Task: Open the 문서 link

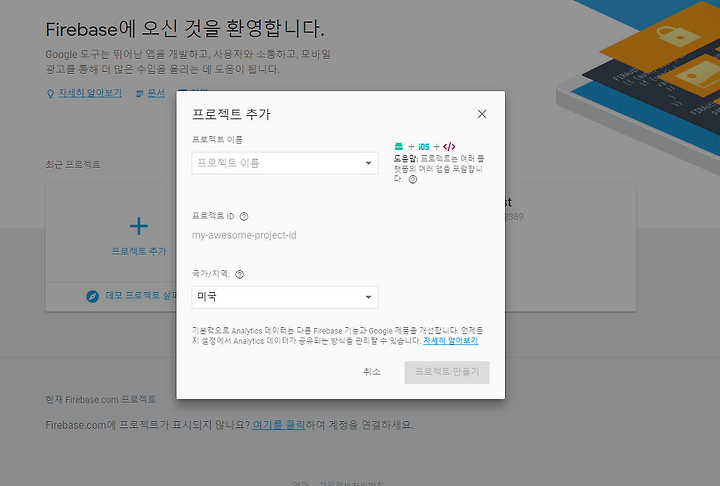Action: [156, 93]
